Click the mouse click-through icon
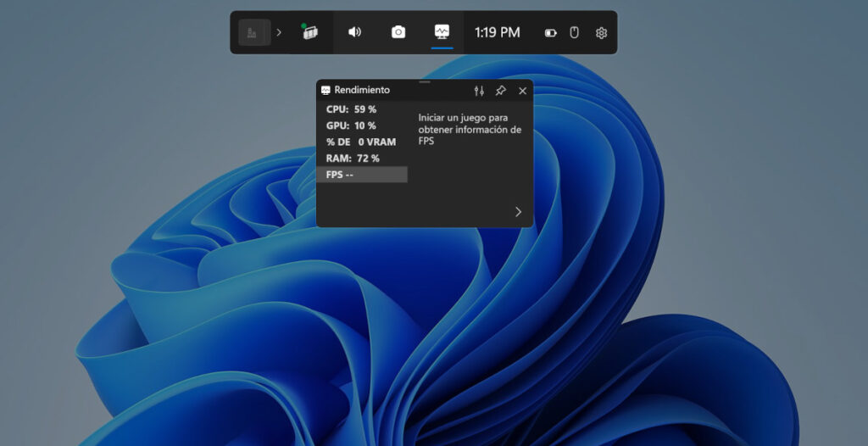 tap(574, 33)
